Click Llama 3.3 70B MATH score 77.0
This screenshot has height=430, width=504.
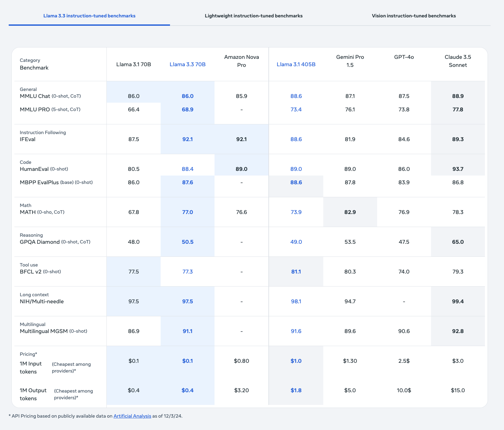187,212
